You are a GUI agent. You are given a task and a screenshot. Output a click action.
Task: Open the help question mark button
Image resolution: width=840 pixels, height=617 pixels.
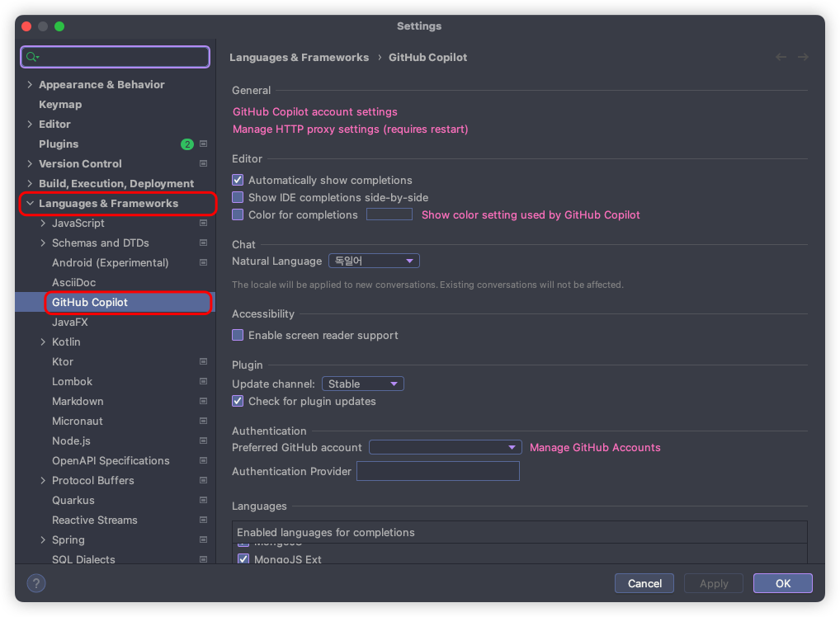pos(36,583)
